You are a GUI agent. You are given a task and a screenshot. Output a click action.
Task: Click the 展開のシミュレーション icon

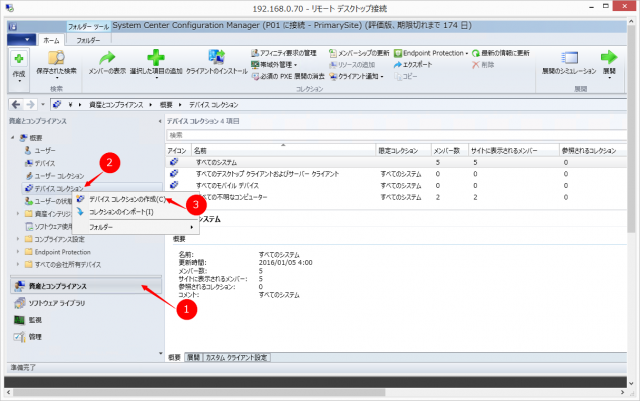(x=571, y=60)
